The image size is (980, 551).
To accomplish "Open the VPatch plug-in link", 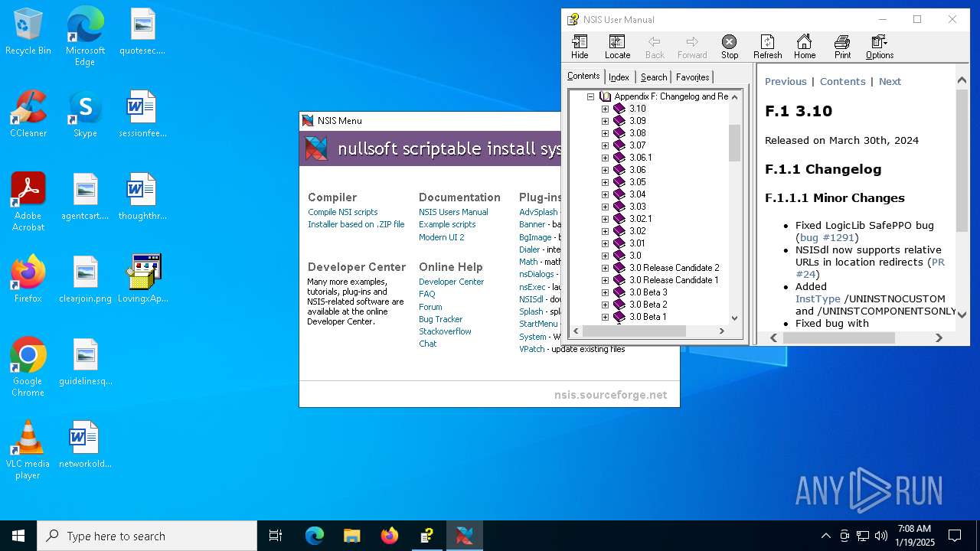I will pyautogui.click(x=532, y=349).
